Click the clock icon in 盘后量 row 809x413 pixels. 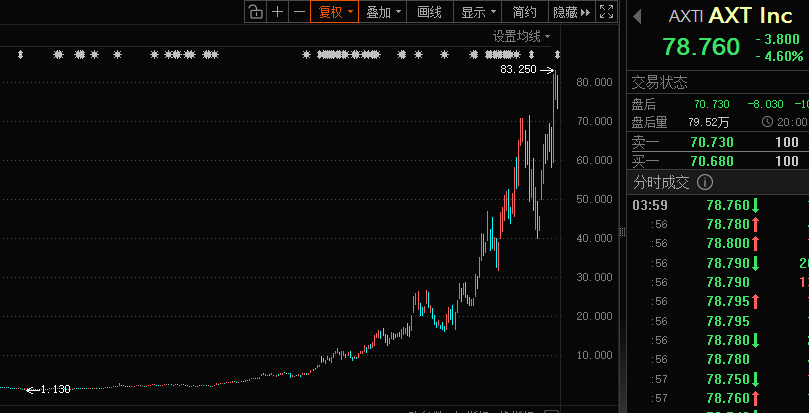click(x=768, y=122)
